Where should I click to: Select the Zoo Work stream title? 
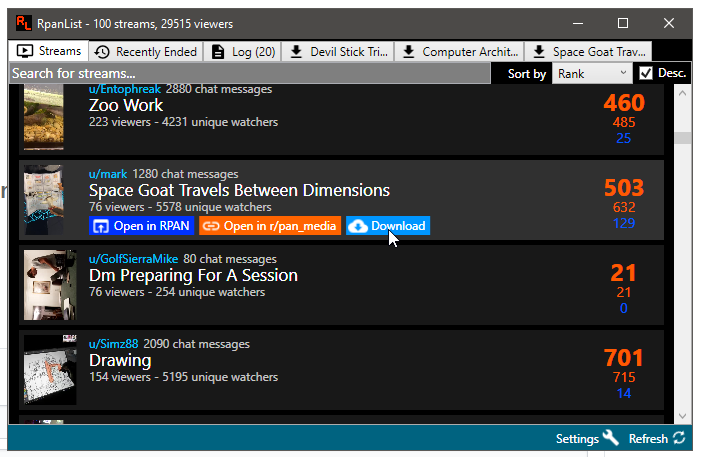tap(126, 106)
